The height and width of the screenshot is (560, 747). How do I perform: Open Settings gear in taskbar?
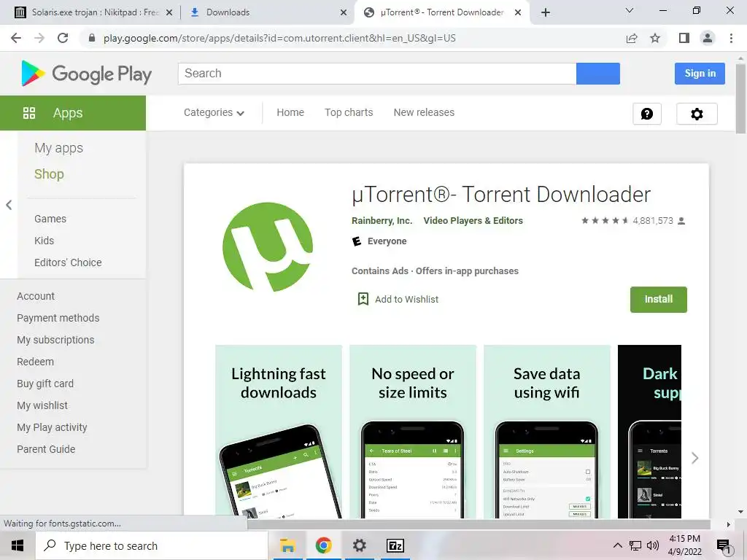point(359,545)
